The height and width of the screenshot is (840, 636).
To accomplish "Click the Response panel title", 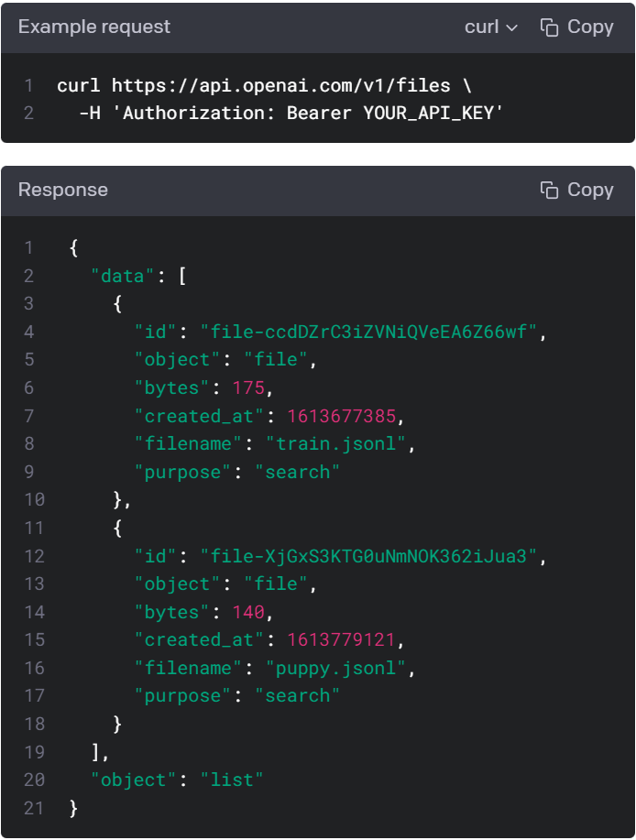I will (x=63, y=191).
